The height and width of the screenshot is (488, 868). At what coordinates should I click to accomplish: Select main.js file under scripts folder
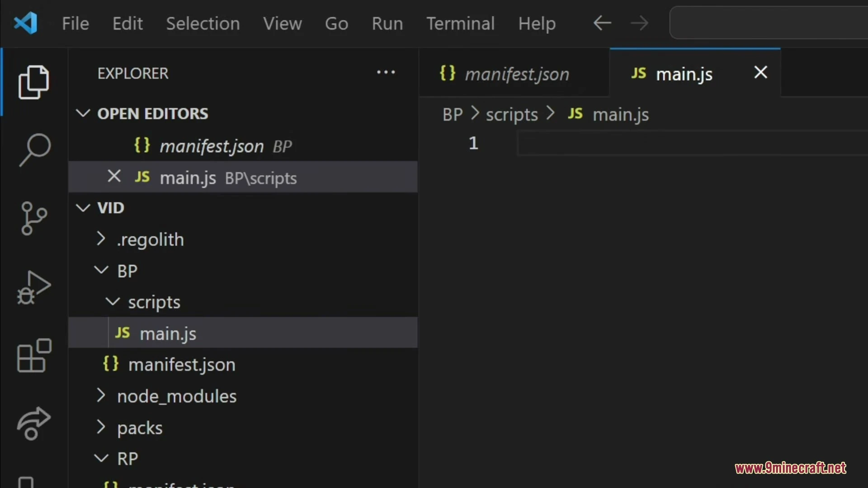click(x=243, y=333)
